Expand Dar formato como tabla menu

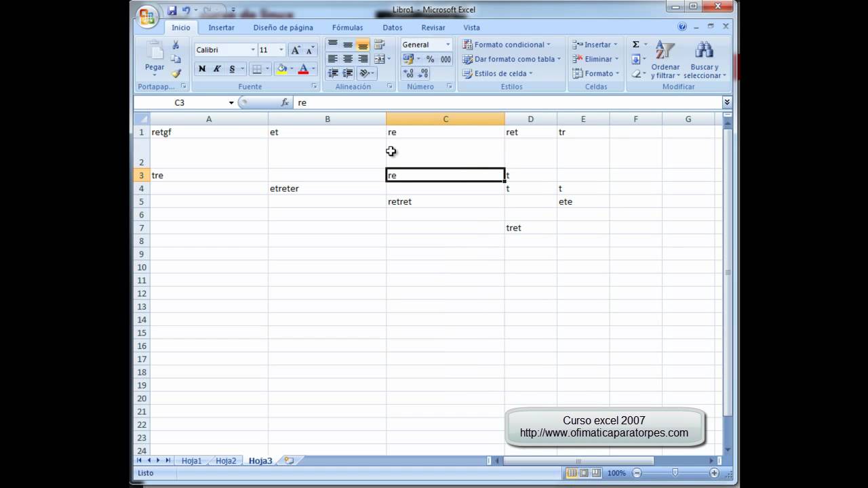pyautogui.click(x=512, y=59)
